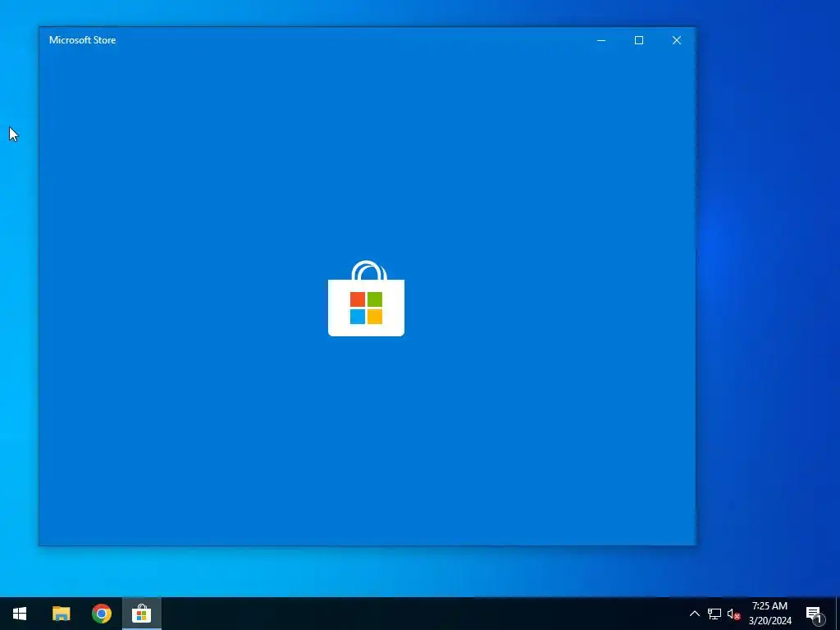Close the Microsoft Store window
The height and width of the screenshot is (630, 840).
[x=677, y=40]
